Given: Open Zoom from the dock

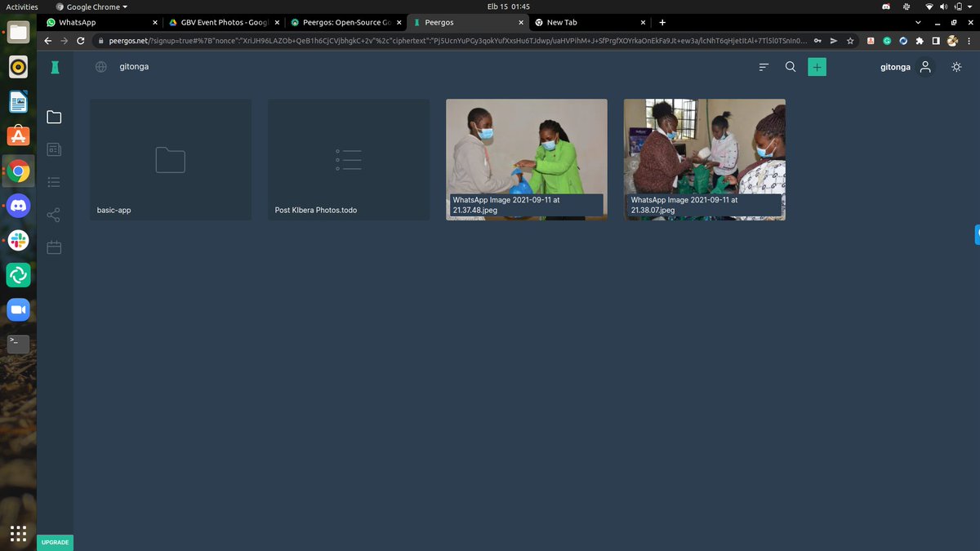Looking at the screenshot, I should (x=19, y=309).
